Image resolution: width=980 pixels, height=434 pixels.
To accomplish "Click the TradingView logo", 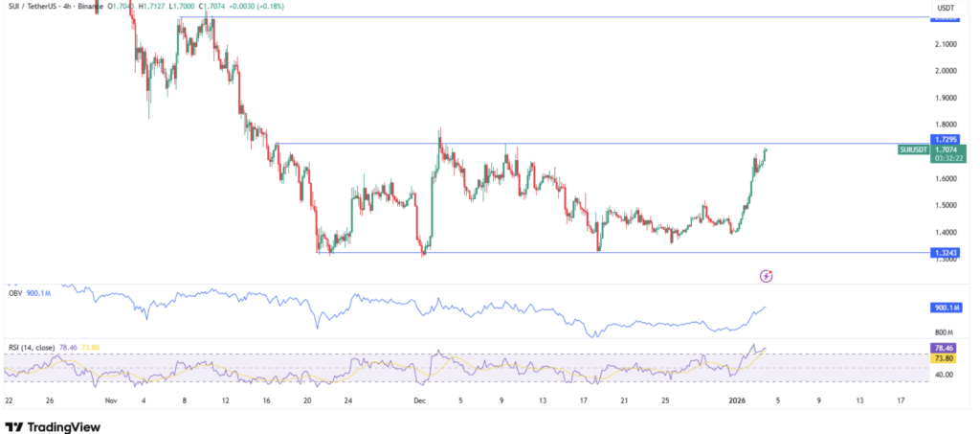I will coord(53,426).
